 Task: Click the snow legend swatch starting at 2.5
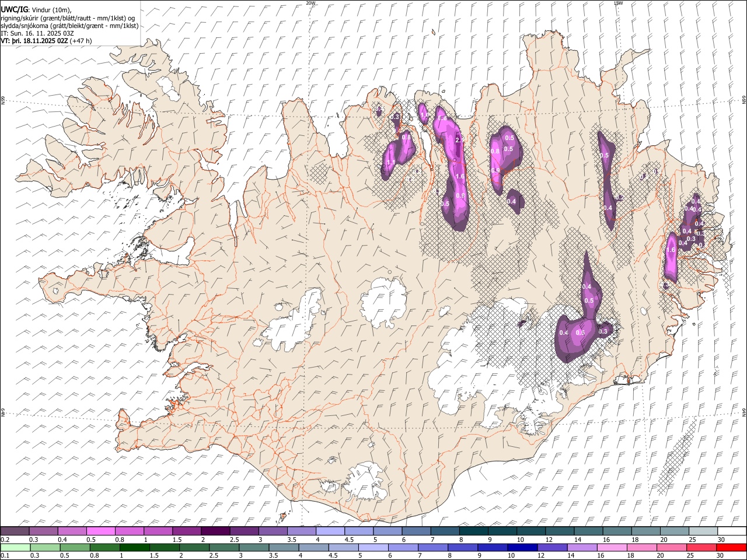(244, 531)
